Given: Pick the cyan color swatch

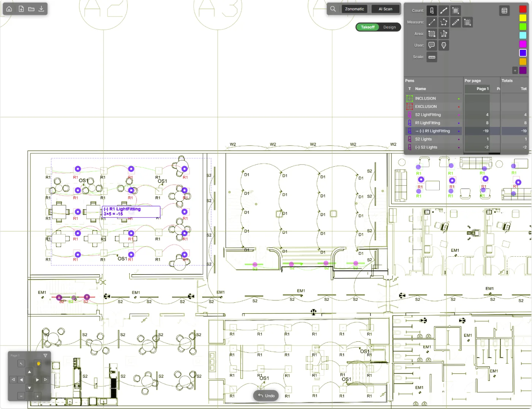Looking at the screenshot, I should [x=523, y=35].
